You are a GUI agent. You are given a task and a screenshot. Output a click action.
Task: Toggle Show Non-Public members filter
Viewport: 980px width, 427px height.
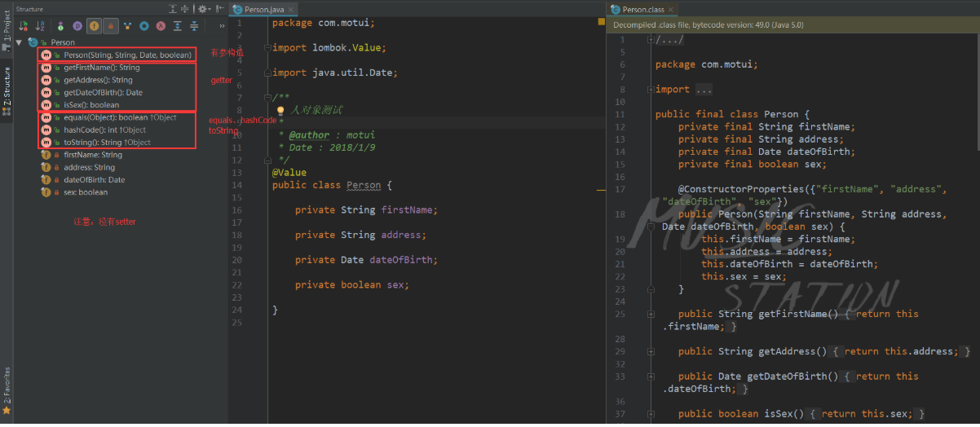(110, 27)
